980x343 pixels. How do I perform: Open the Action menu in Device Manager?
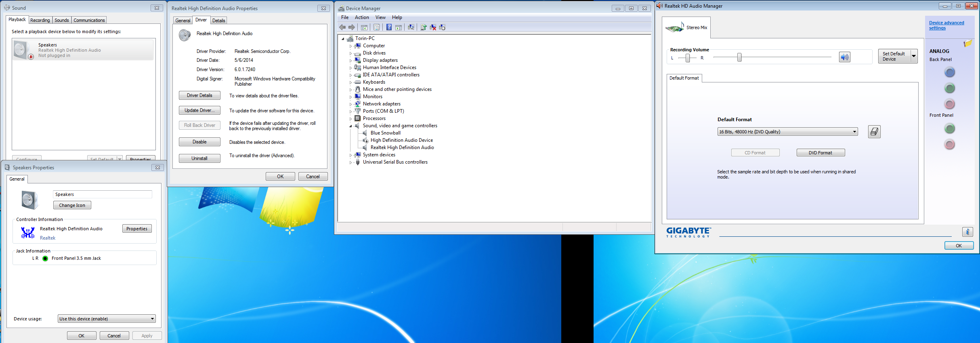[x=362, y=17]
